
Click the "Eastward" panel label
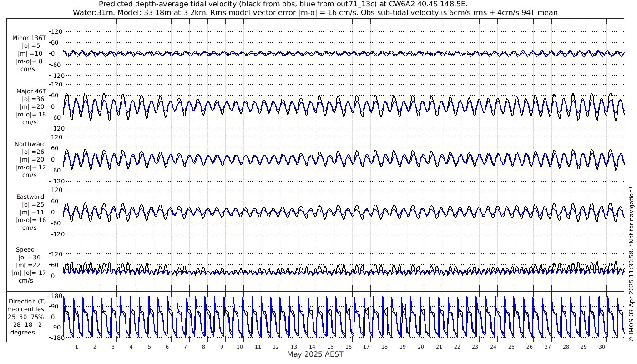tap(30, 197)
